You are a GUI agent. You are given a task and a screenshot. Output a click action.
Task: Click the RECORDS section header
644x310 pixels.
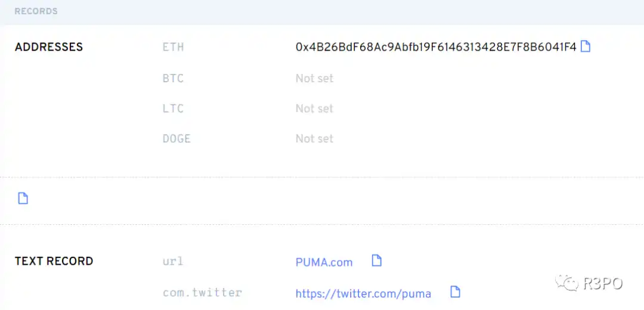[x=36, y=11]
